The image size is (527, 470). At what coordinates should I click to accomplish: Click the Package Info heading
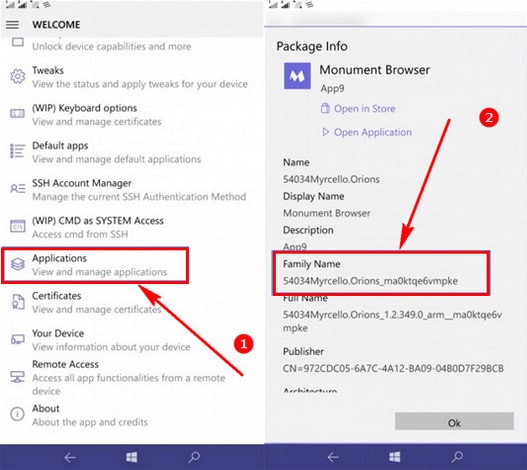click(312, 46)
